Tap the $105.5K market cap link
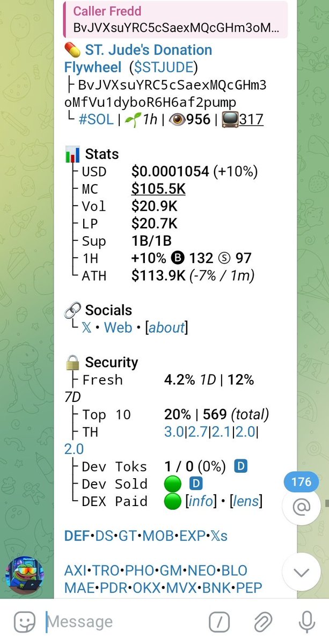The height and width of the screenshot is (644, 329). click(x=158, y=189)
